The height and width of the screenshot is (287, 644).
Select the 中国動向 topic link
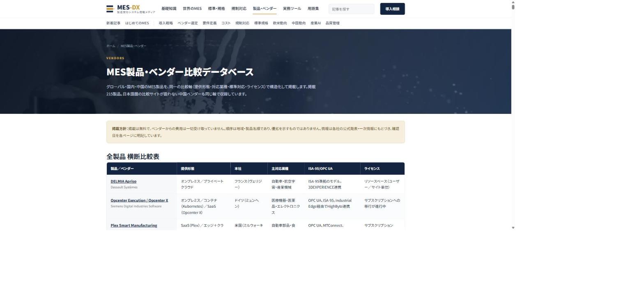(299, 23)
